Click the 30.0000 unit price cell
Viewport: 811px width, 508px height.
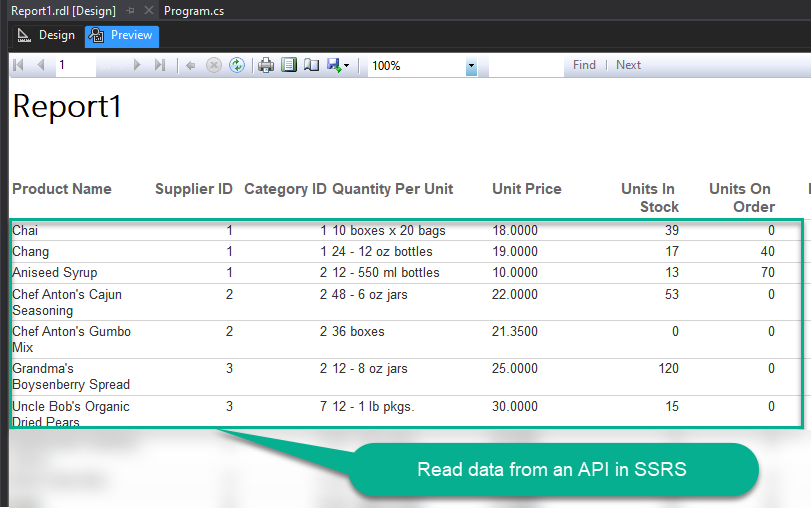pyautogui.click(x=515, y=407)
